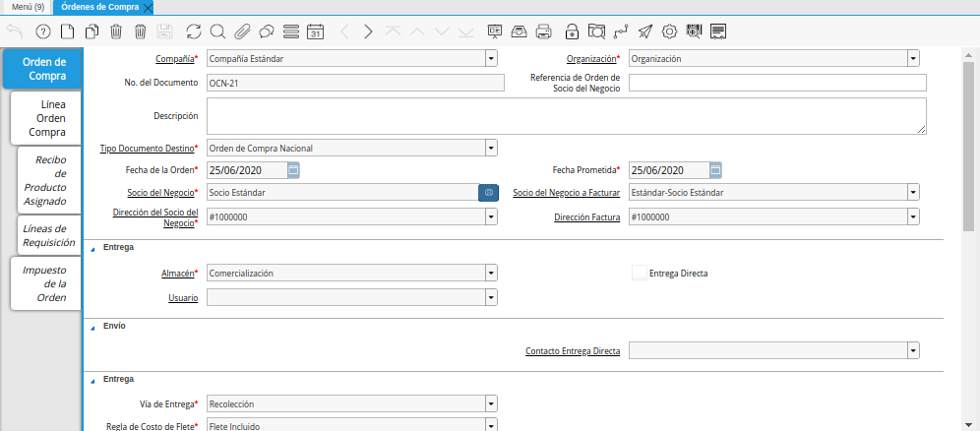The width and height of the screenshot is (980, 431).
Task: Click into the Descripción text field
Action: (x=566, y=115)
